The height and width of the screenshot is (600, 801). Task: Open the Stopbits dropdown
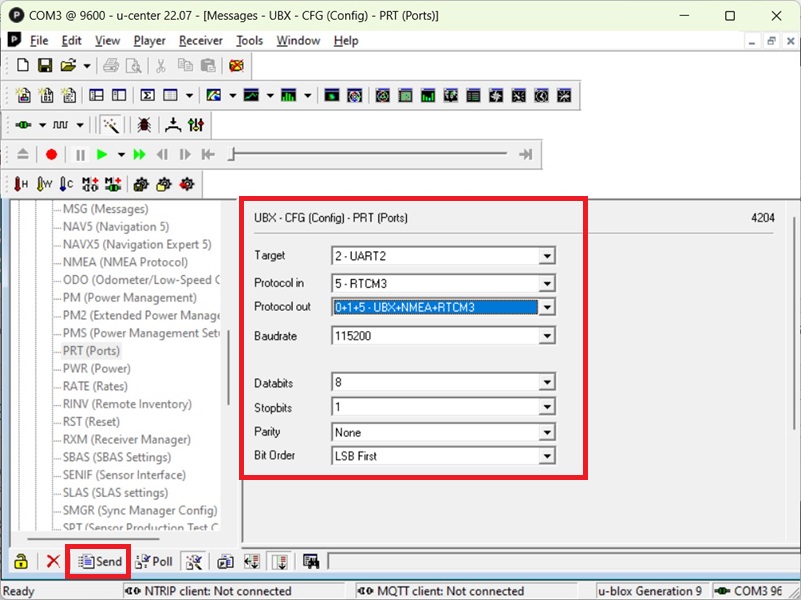pyautogui.click(x=547, y=407)
